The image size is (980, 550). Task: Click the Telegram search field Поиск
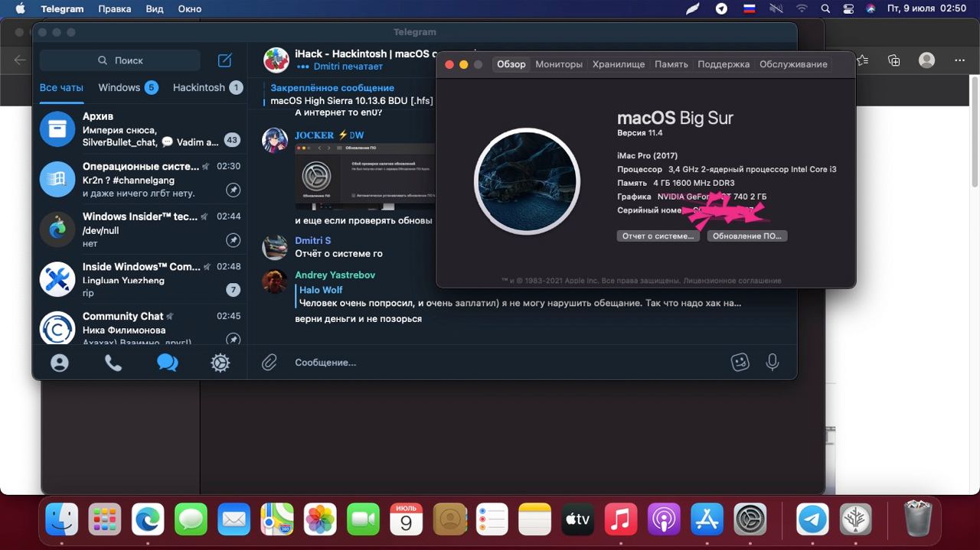click(x=120, y=60)
